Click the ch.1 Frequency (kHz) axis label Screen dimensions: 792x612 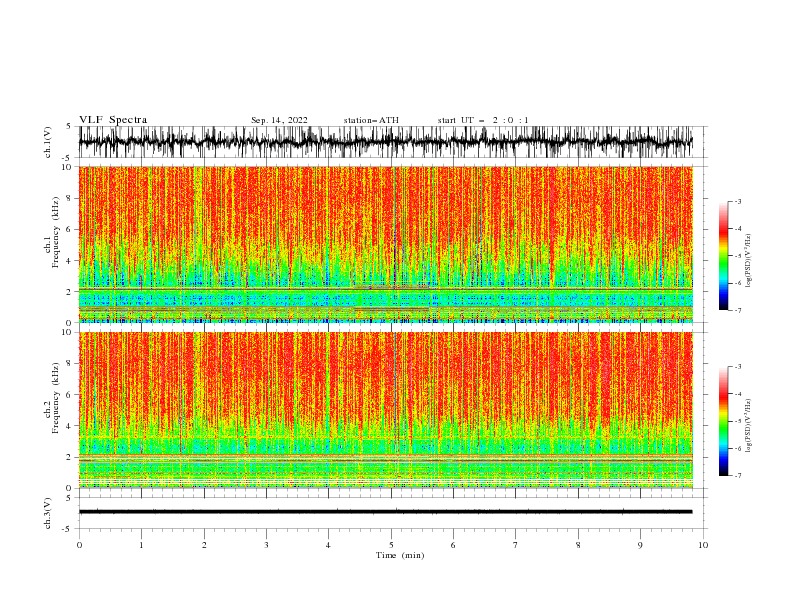[52, 232]
